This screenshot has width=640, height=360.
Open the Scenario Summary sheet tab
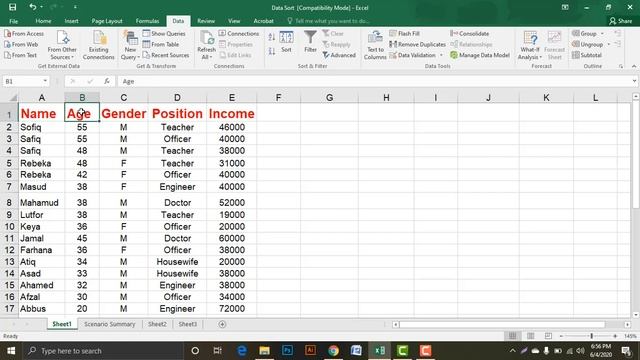click(109, 324)
